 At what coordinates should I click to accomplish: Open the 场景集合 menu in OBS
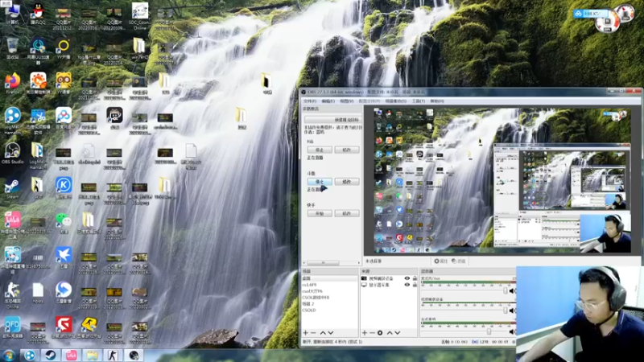coord(395,101)
